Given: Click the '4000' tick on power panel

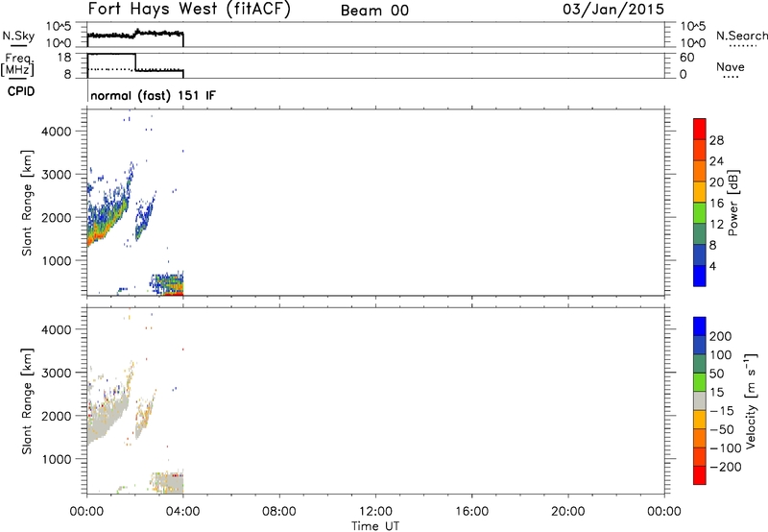Looking at the screenshot, I should [57, 132].
